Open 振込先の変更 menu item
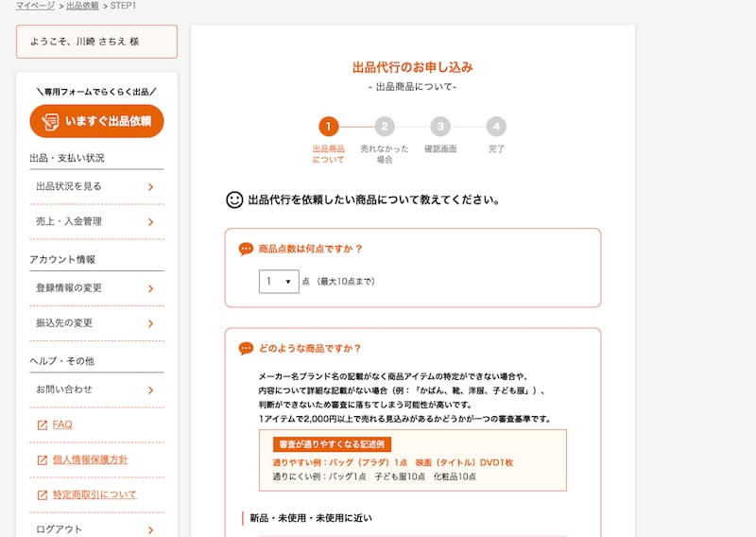The image size is (756, 537). click(96, 323)
